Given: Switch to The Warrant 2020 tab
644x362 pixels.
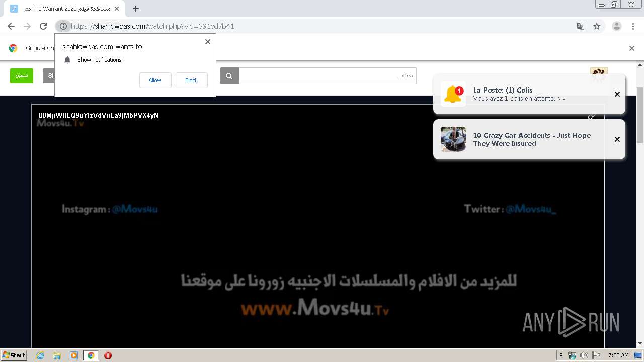Looking at the screenshot, I should [x=65, y=9].
